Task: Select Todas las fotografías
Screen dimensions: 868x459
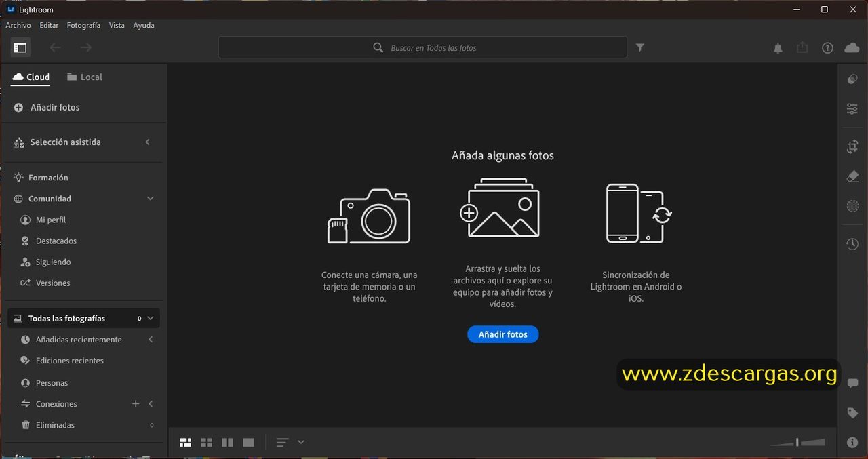Action: [85, 318]
